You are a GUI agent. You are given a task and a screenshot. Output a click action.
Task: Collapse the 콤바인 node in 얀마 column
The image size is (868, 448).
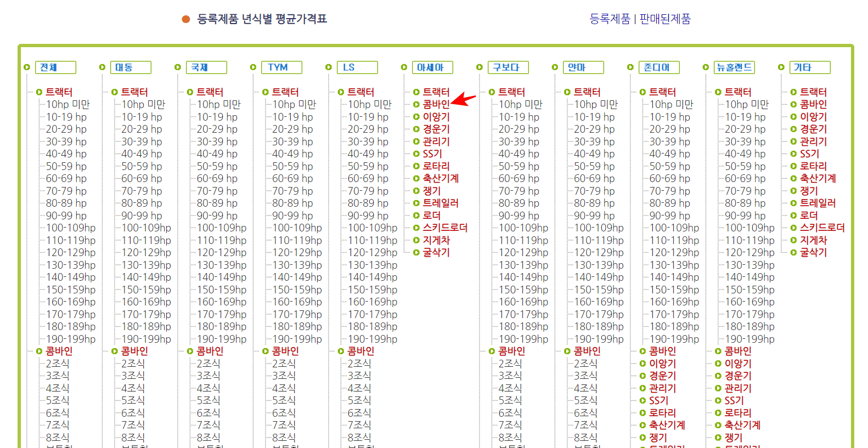click(567, 351)
